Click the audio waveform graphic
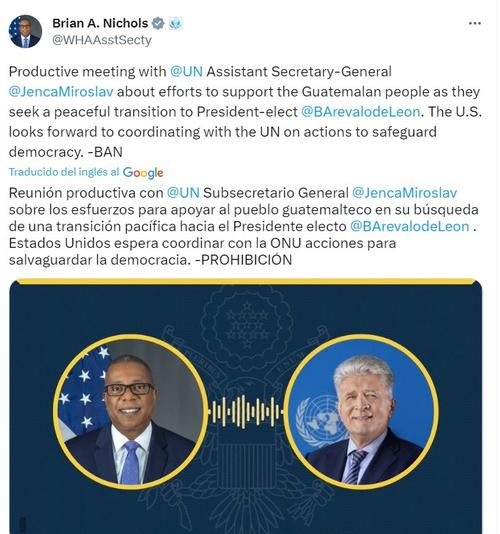The height and width of the screenshot is (534, 500). pos(246,411)
